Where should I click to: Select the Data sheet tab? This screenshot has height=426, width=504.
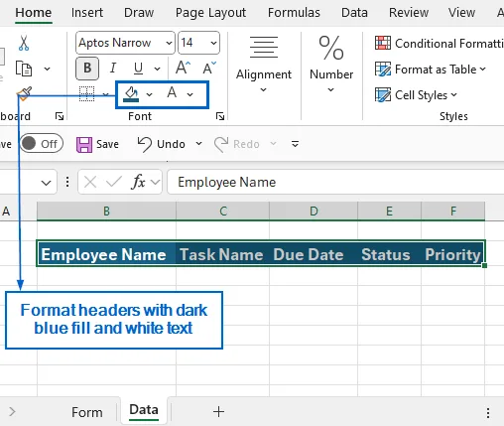[144, 410]
